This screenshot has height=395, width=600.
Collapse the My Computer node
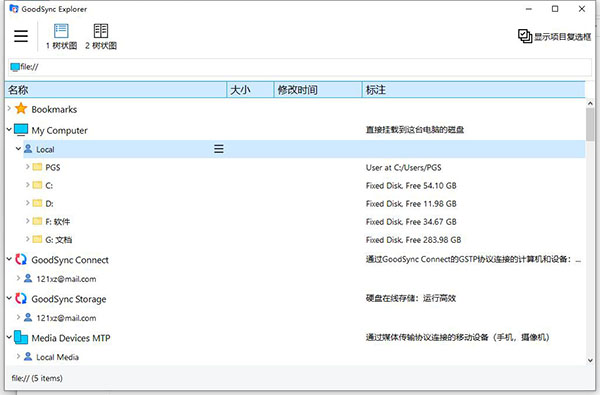pyautogui.click(x=9, y=130)
